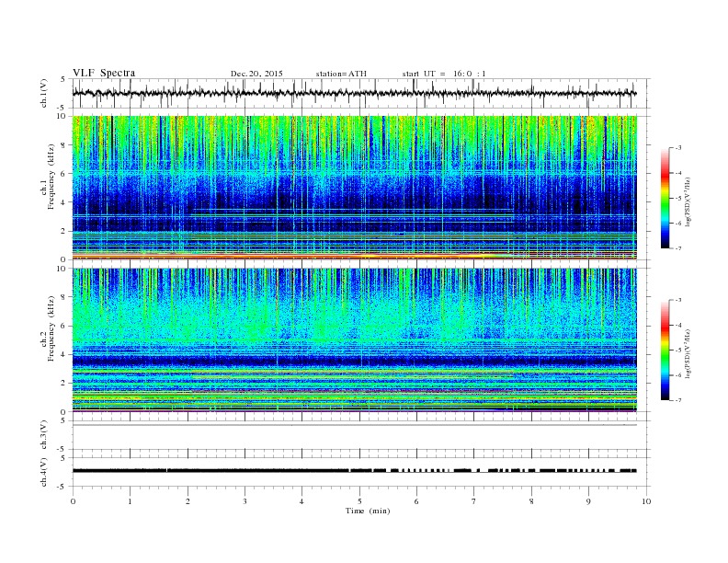
Task: Select the 'start UT = 16: 0 : 1' text
Action: [444, 74]
